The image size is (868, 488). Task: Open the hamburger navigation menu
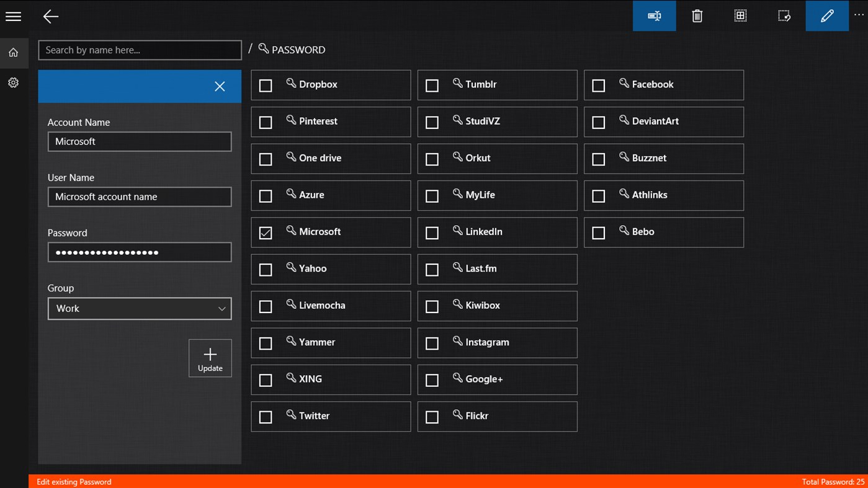click(13, 16)
